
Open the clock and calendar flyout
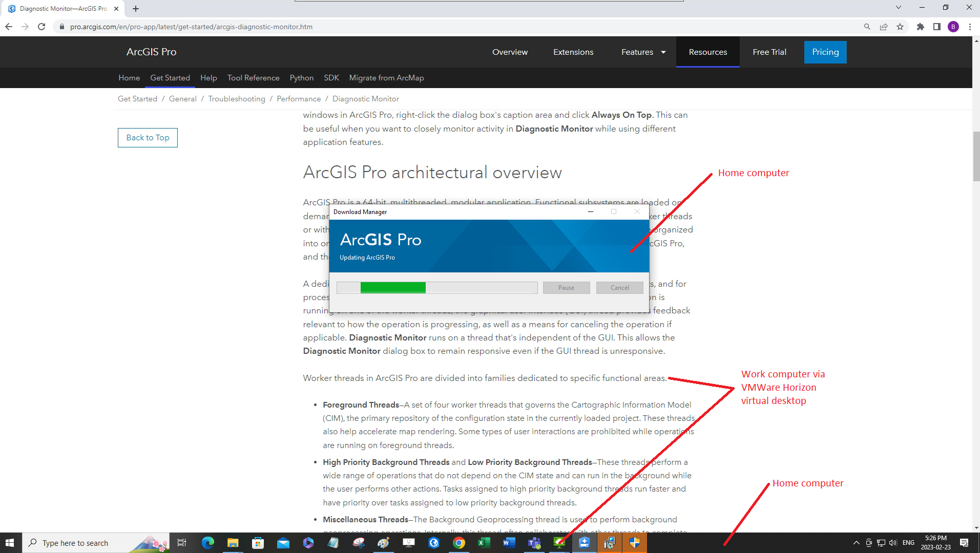tap(935, 543)
